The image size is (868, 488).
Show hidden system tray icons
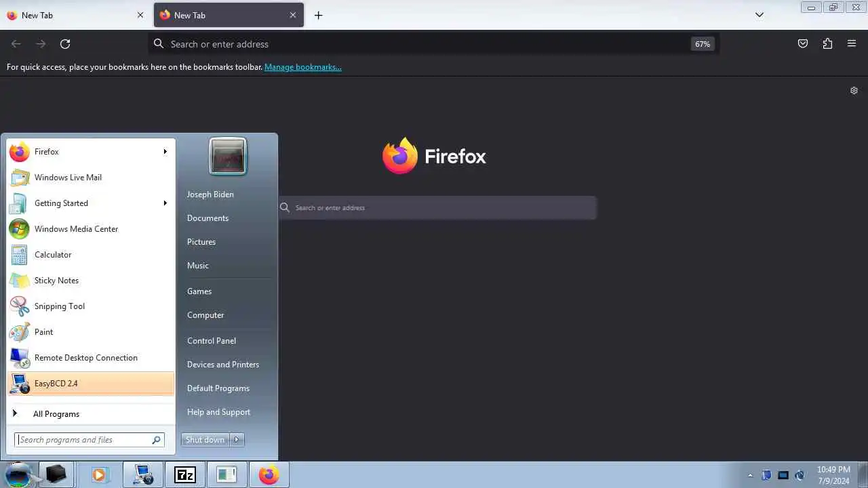pyautogui.click(x=750, y=475)
